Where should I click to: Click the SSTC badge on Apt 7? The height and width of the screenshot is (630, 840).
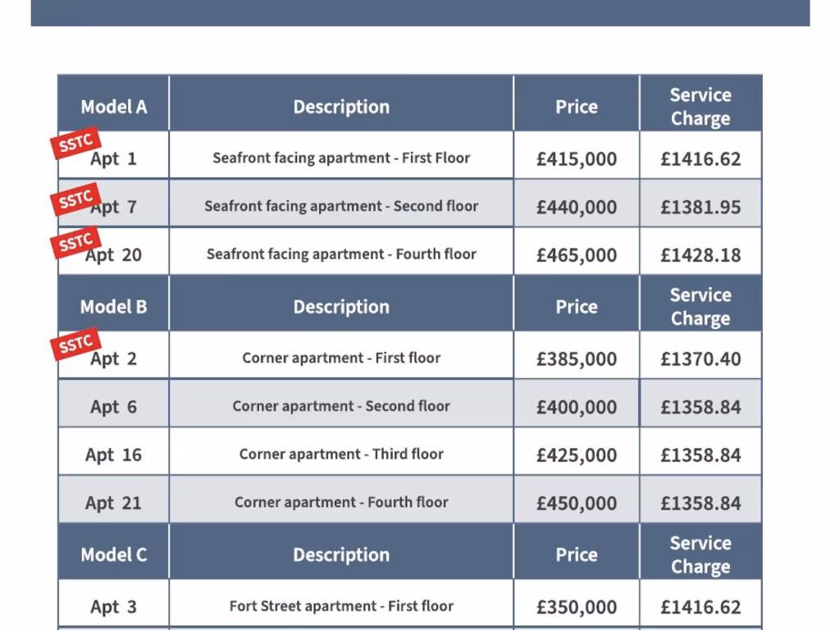[75, 199]
